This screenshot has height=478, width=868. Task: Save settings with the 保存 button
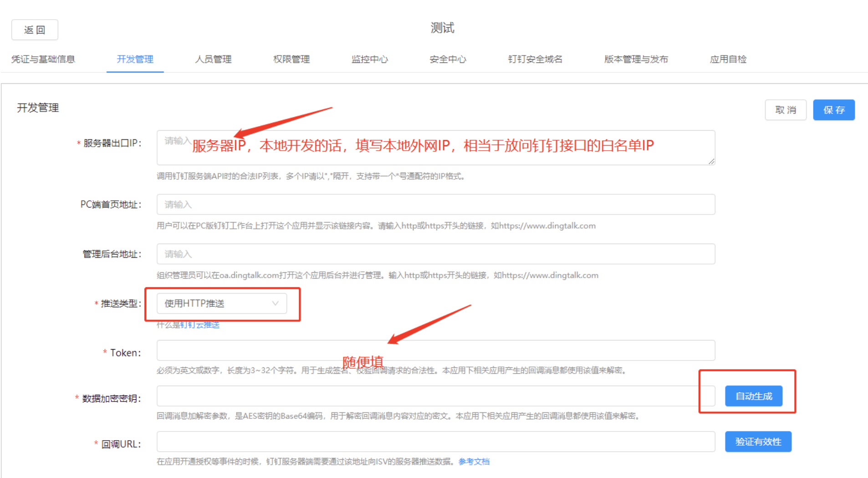[834, 110]
